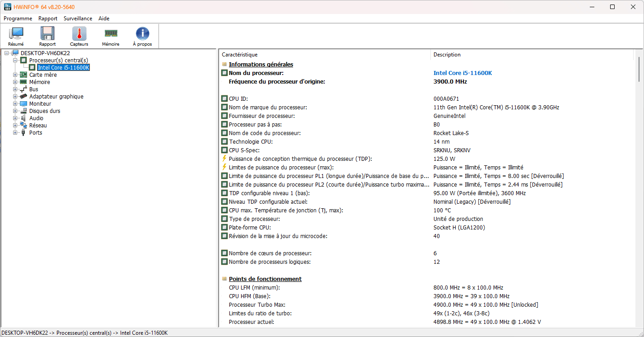Viewport: 644px width, 337px height.
Task: Open the Programme menu
Action: click(18, 19)
